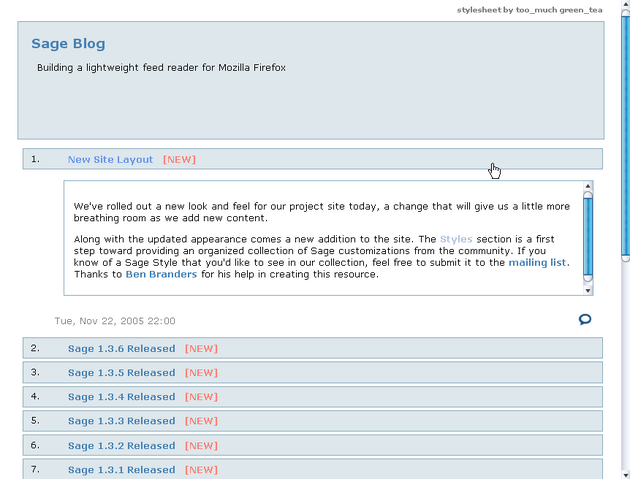Click the blog subtitle about Mozilla Firefox
Image resolution: width=630 pixels, height=479 pixels.
[x=161, y=68]
